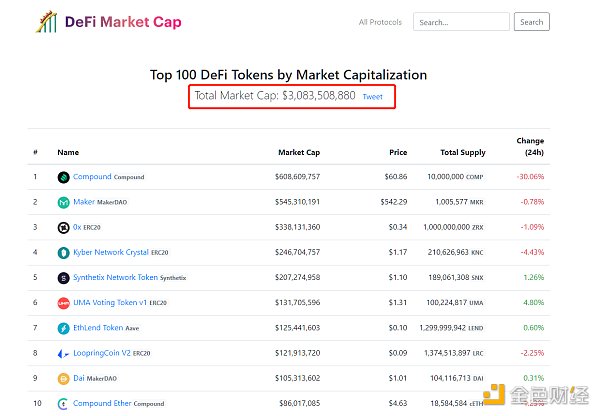Open the Compound token link
Viewport: 600px width, 416px height.
click(92, 176)
